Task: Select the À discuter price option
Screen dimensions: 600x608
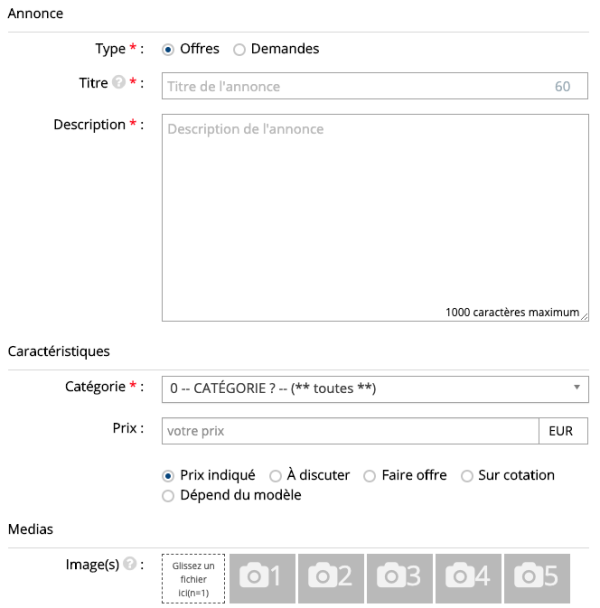Action: click(x=276, y=476)
